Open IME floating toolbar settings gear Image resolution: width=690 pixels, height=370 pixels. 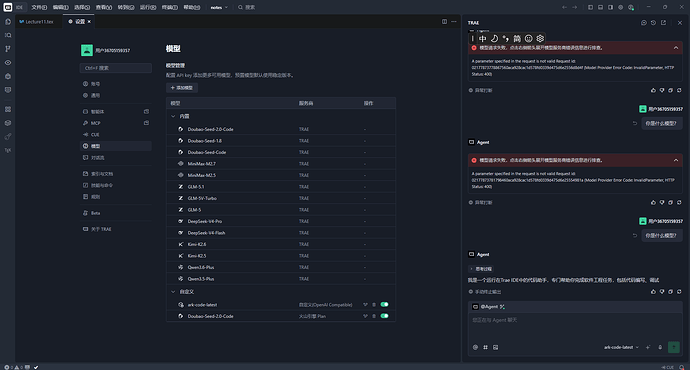click(x=540, y=39)
